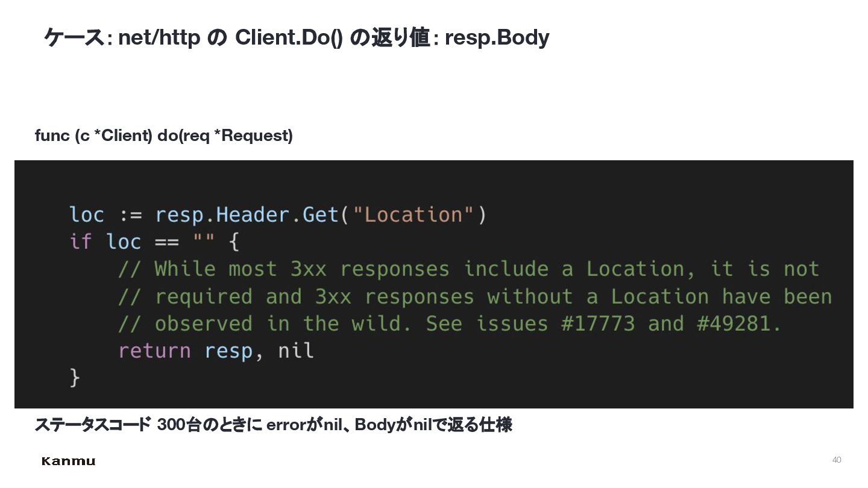Click the Kanmu logo
This screenshot has width=868, height=488.
(x=68, y=461)
